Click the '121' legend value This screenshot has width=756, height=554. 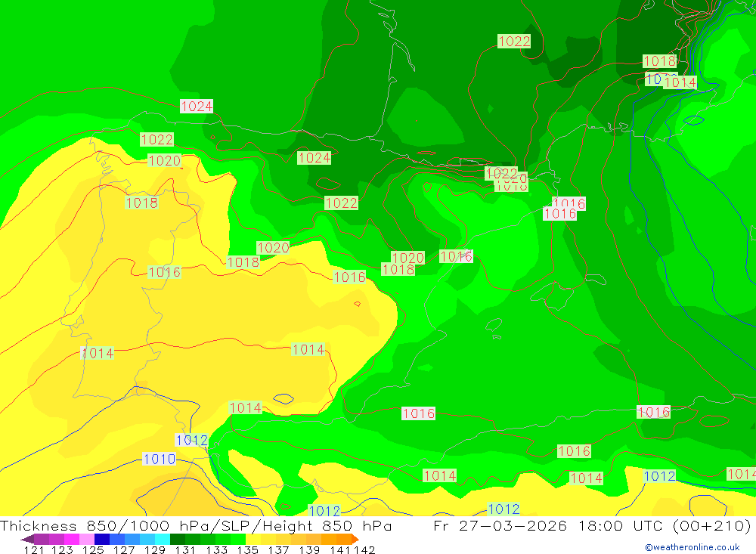point(34,549)
